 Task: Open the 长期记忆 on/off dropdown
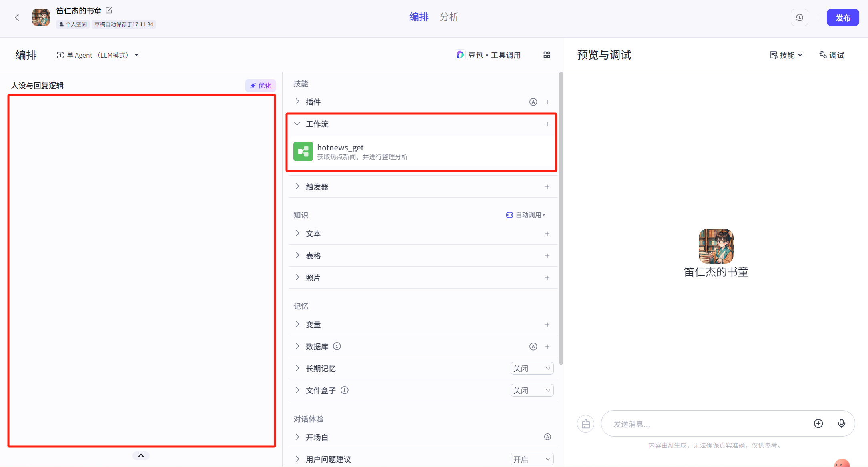tap(532, 369)
